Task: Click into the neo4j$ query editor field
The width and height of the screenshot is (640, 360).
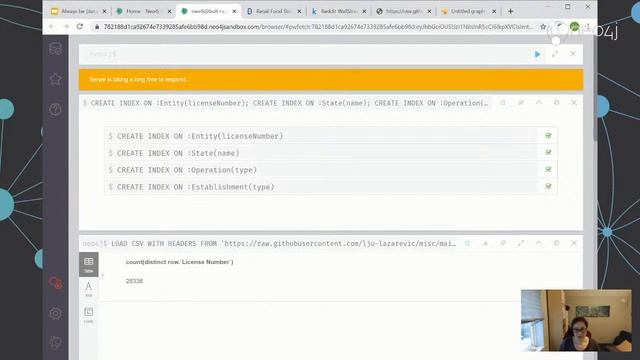Action: point(306,54)
